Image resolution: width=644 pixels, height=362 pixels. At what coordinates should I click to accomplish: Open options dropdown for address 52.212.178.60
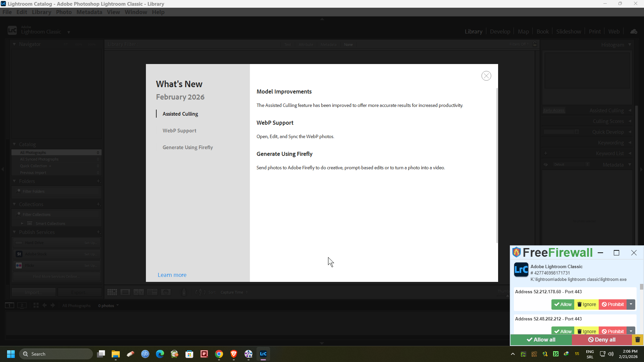(x=631, y=304)
